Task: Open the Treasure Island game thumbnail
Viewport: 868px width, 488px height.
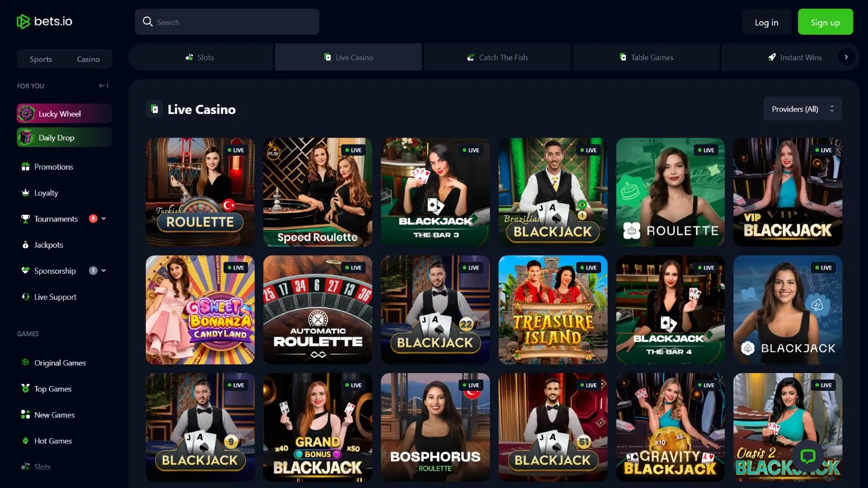Action: pos(553,310)
